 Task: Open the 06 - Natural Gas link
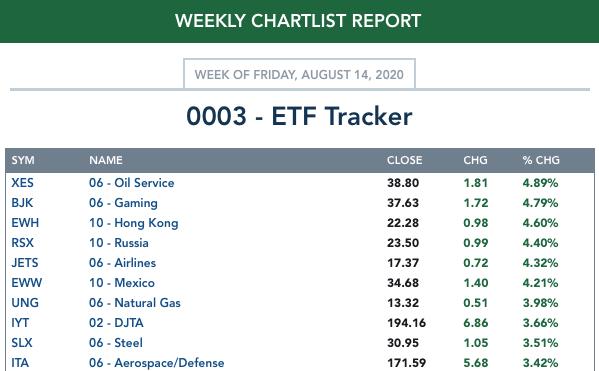pos(134,303)
